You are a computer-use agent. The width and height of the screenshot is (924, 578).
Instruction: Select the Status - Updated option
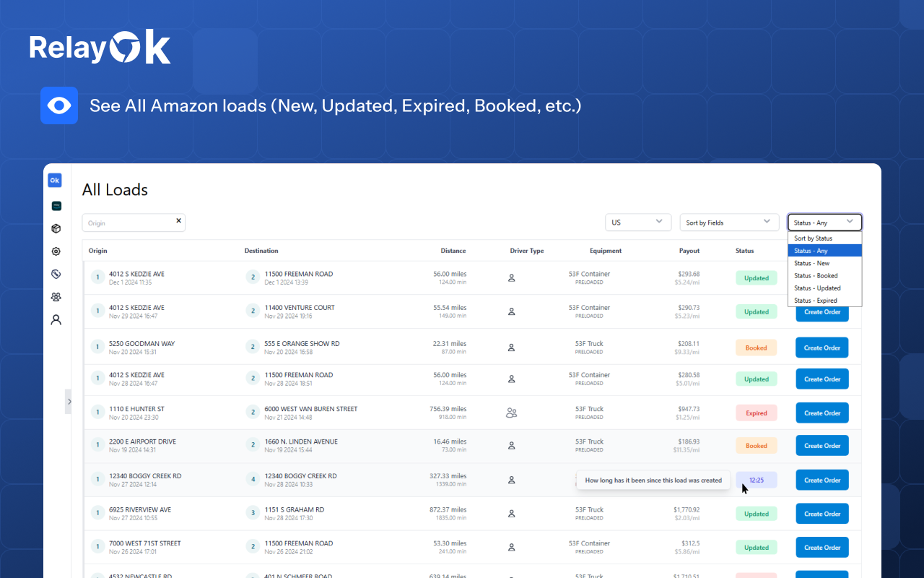point(824,288)
